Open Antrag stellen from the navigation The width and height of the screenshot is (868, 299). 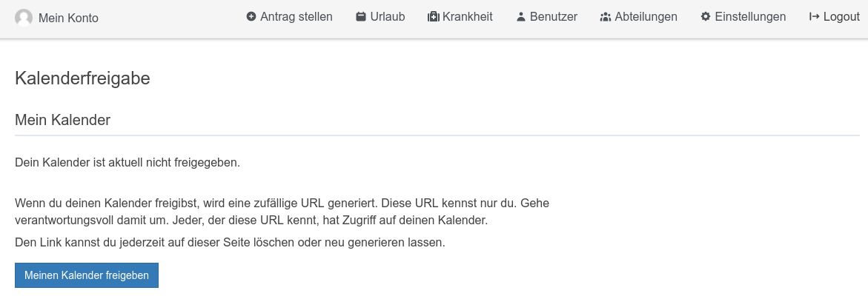click(296, 16)
